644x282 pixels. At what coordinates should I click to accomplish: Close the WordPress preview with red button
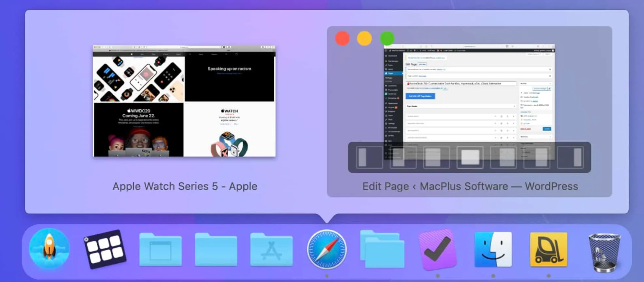(342, 39)
